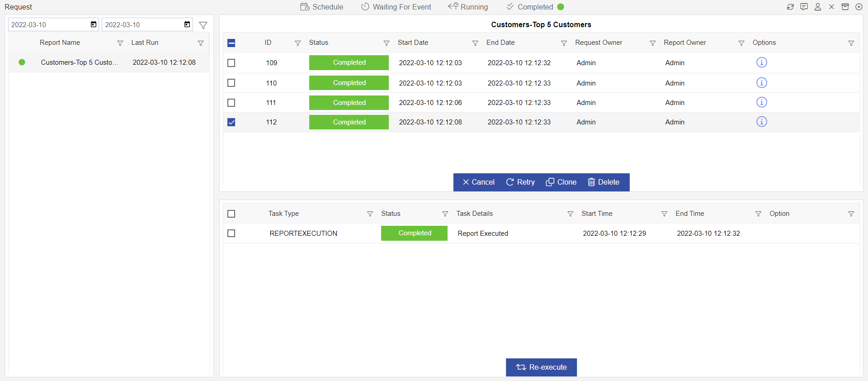Toggle the select-all checkbox in requests table
The height and width of the screenshot is (381, 868).
[231, 43]
